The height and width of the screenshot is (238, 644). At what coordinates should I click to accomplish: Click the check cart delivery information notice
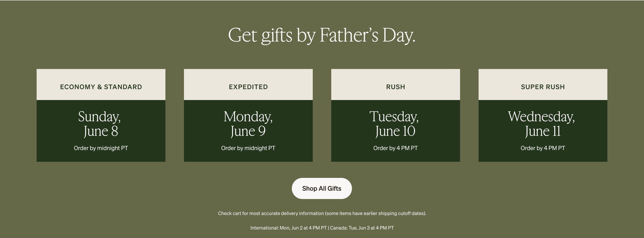(x=322, y=213)
